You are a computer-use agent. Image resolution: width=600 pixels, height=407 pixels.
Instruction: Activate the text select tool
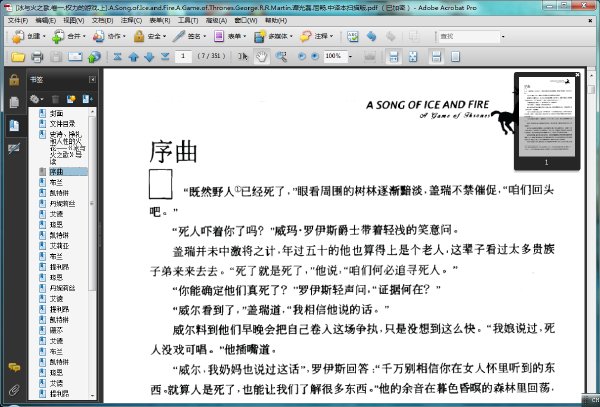[x=243, y=57]
